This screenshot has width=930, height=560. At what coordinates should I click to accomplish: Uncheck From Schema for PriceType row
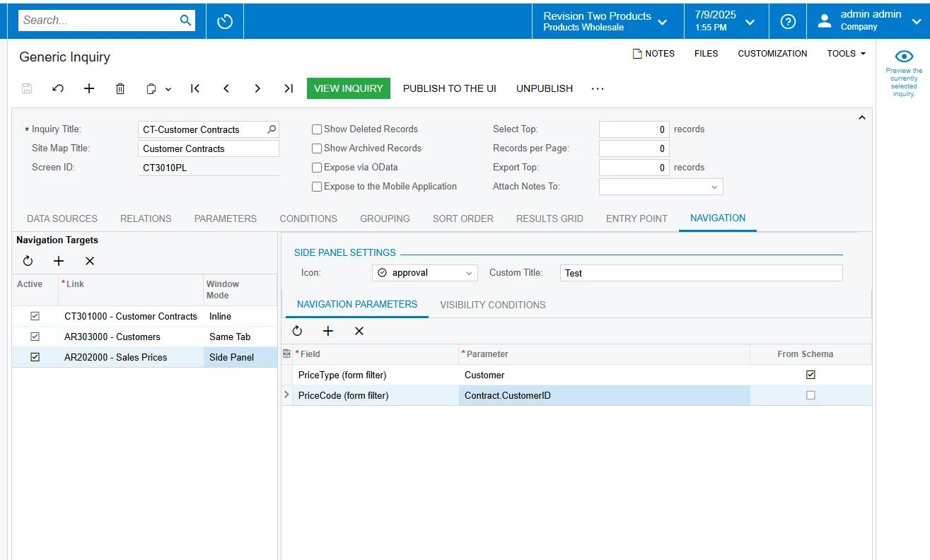[810, 375]
